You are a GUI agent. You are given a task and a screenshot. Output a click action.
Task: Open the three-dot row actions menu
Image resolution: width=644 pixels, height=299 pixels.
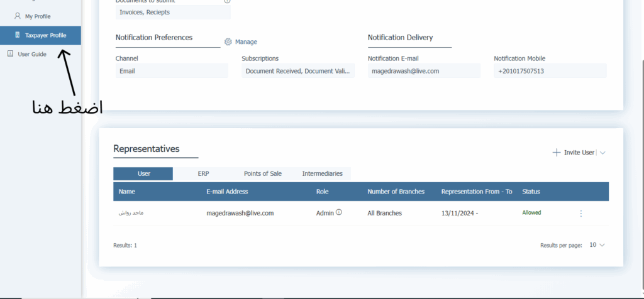click(x=580, y=214)
